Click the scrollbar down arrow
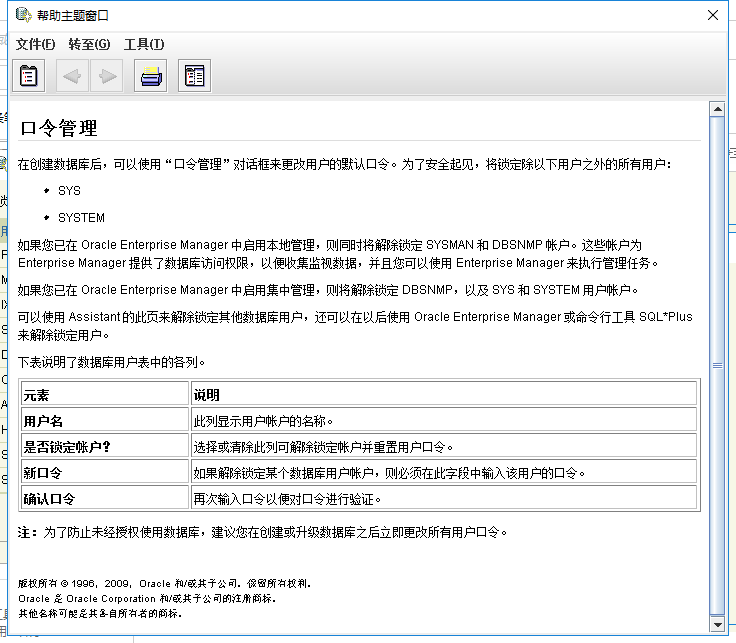Screen dimensions: 736x643 717,624
